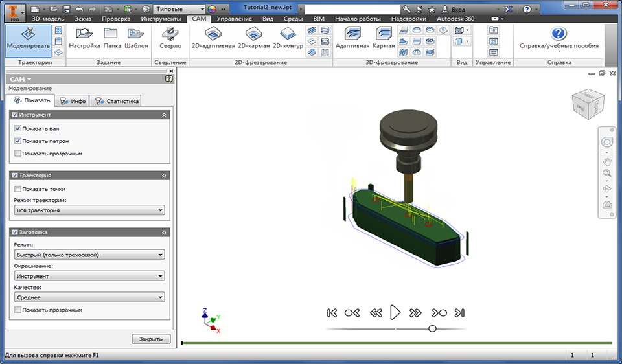Choose the 2D-контур contour operation
The height and width of the screenshot is (364, 622).
click(288, 38)
